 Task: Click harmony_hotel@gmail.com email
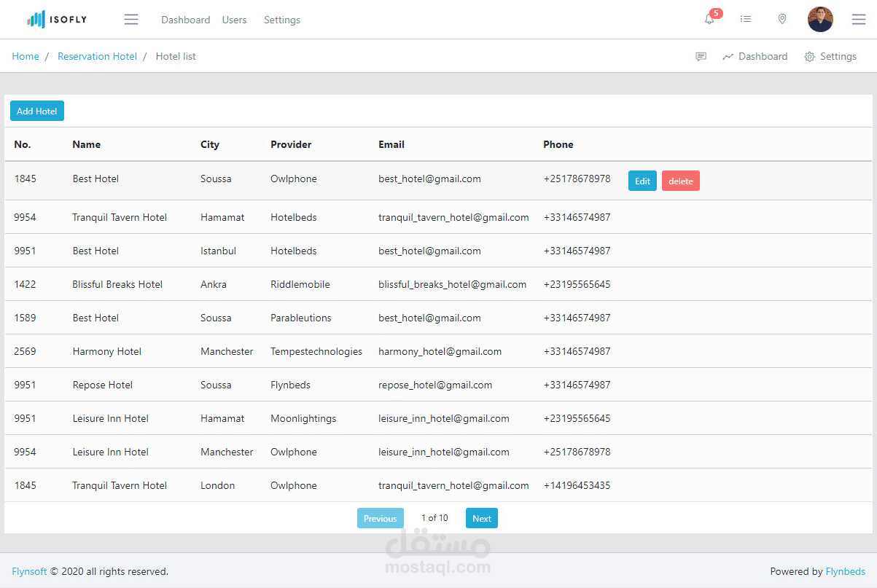pyautogui.click(x=440, y=351)
